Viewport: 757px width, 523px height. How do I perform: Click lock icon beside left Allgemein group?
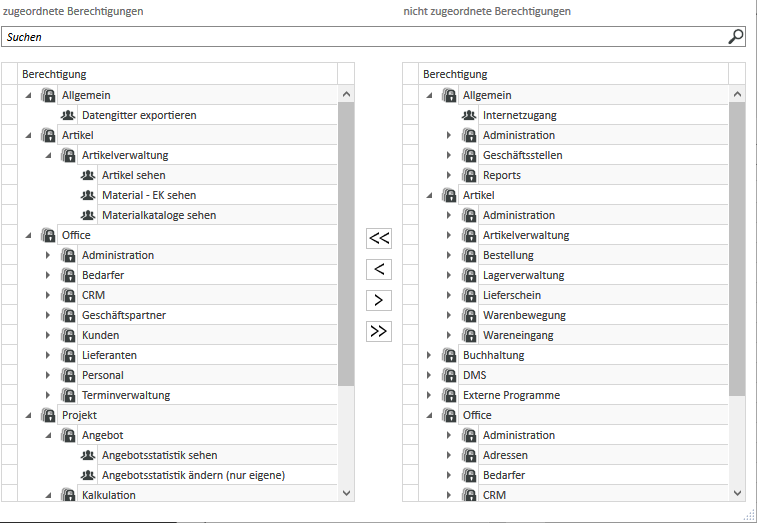coord(48,95)
